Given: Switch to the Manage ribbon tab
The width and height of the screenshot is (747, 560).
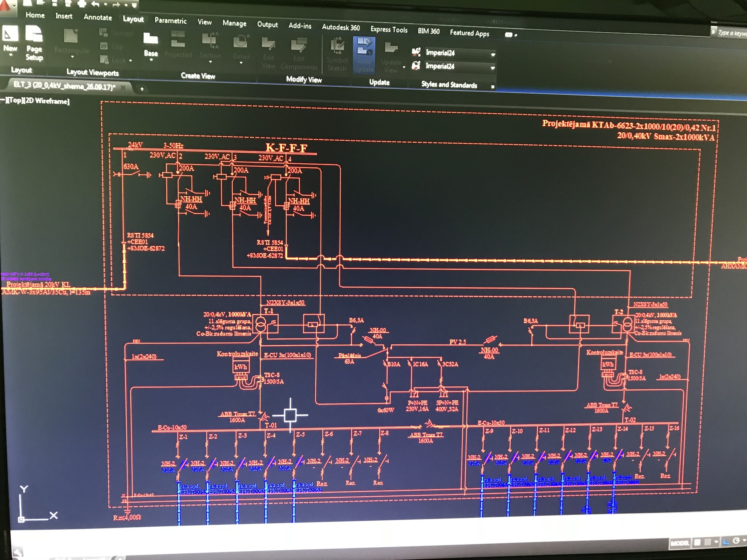Looking at the screenshot, I should point(235,23).
